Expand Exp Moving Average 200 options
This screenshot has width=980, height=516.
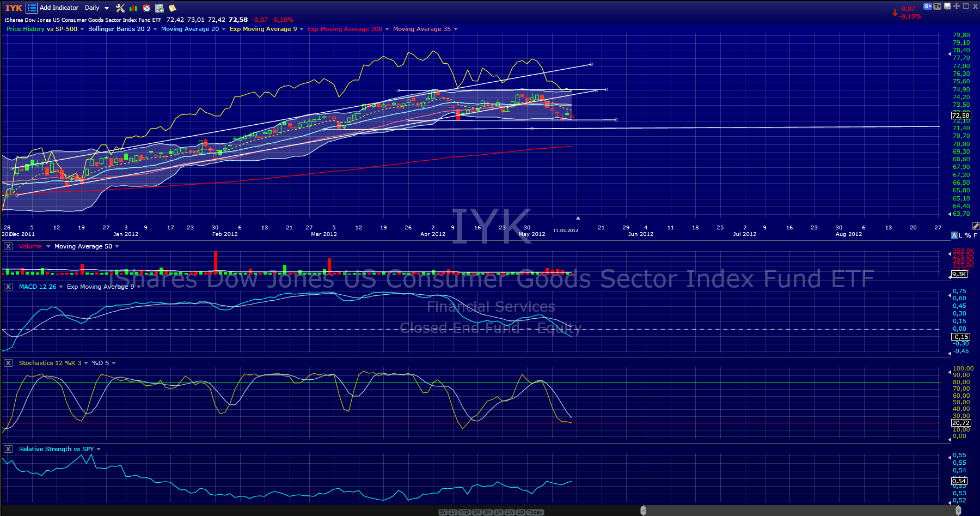(387, 29)
